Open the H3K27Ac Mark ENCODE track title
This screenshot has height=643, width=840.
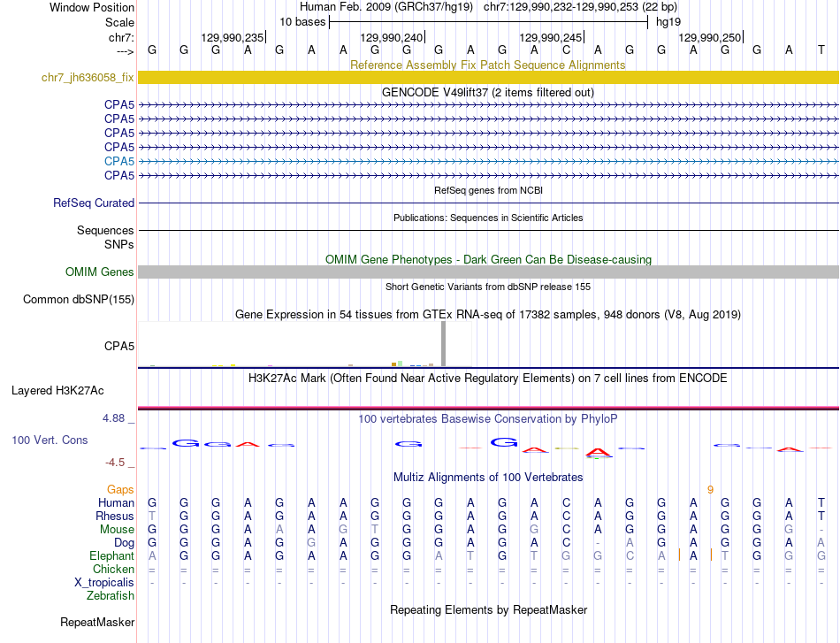[x=487, y=379]
